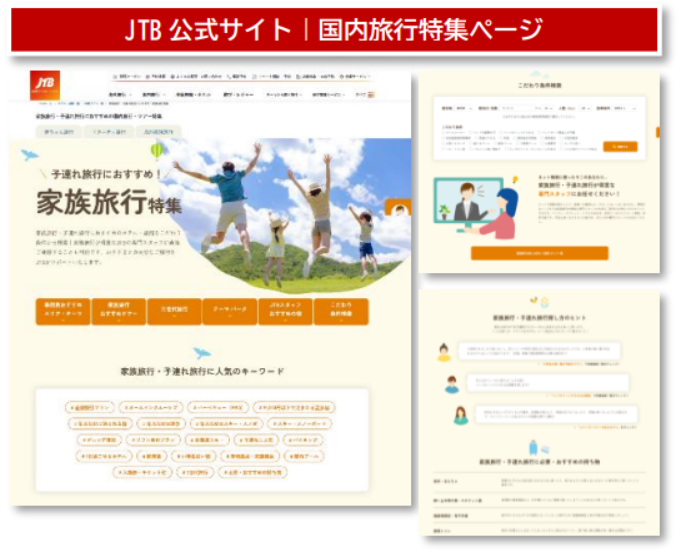Click the こだわり条件検索 orange section button

(341, 312)
